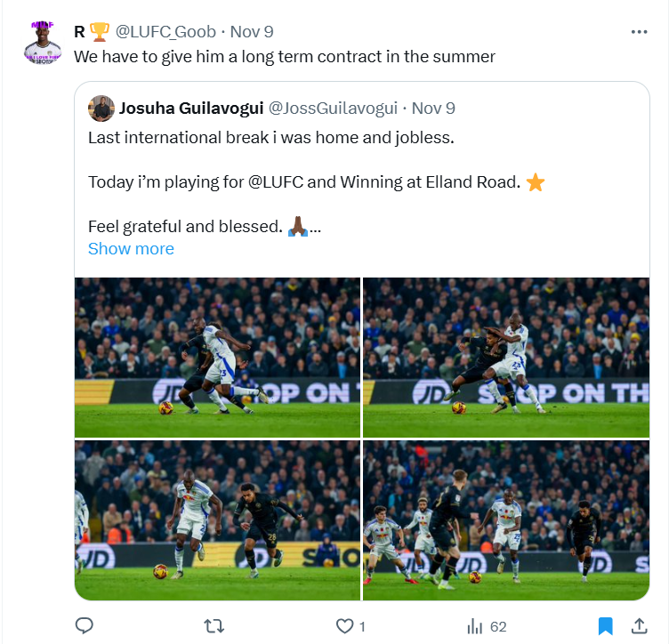Toggle the blue bookmark icon
Viewport: 669px width, 644px height.
click(x=606, y=626)
